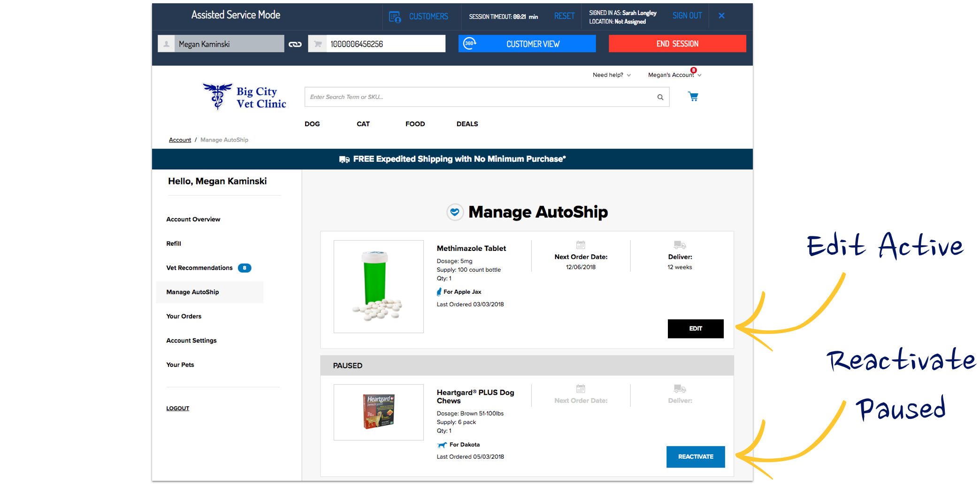This screenshot has width=980, height=485.
Task: Expand the Need help? dropdown
Action: click(612, 75)
